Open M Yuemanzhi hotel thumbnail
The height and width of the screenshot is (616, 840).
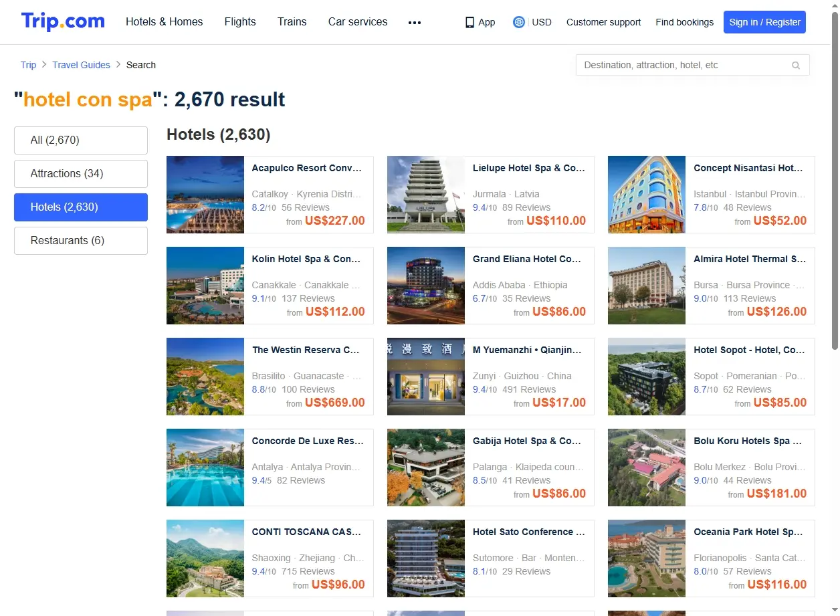click(426, 377)
